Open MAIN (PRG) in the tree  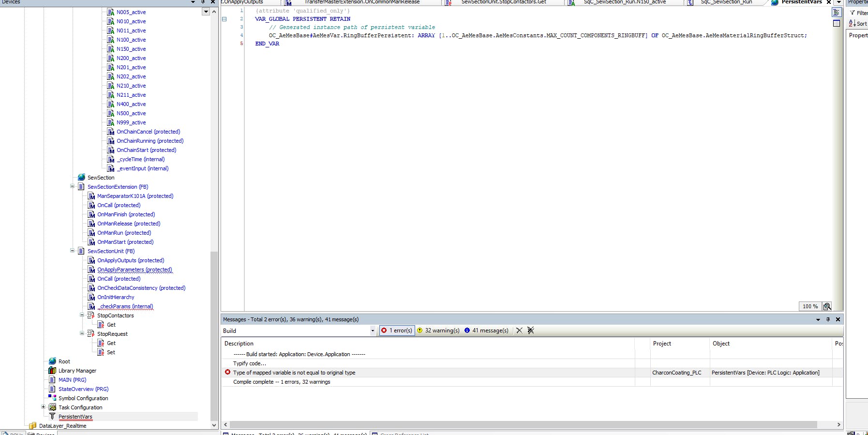point(72,380)
